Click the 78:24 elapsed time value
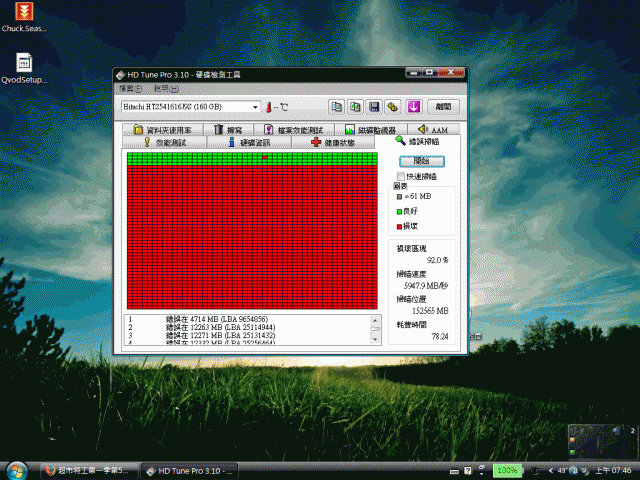 [440, 337]
